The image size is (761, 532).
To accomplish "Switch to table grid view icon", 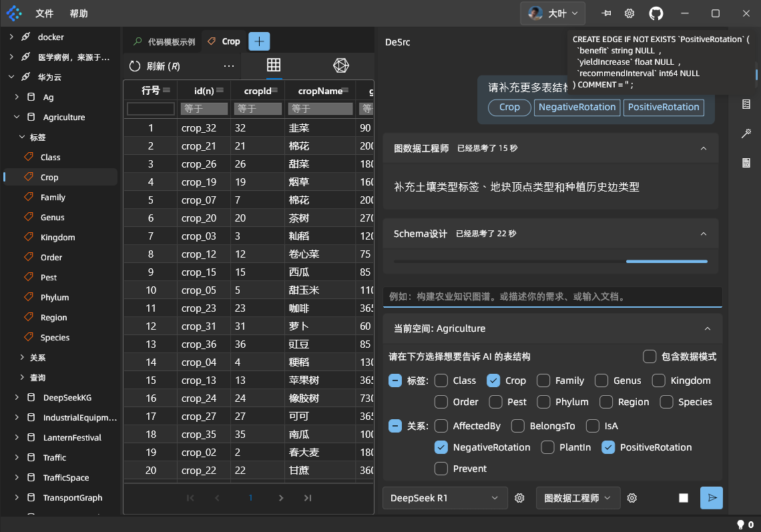I will [274, 65].
